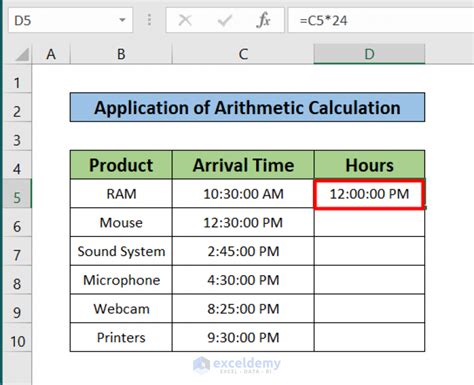
Task: Select the 9:30:00 PM cell
Action: click(x=243, y=337)
